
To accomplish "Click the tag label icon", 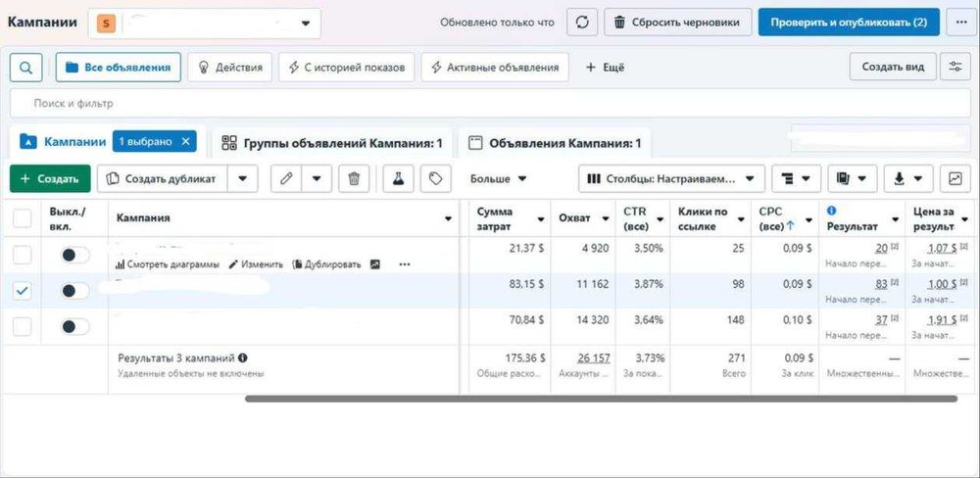I will click(436, 178).
